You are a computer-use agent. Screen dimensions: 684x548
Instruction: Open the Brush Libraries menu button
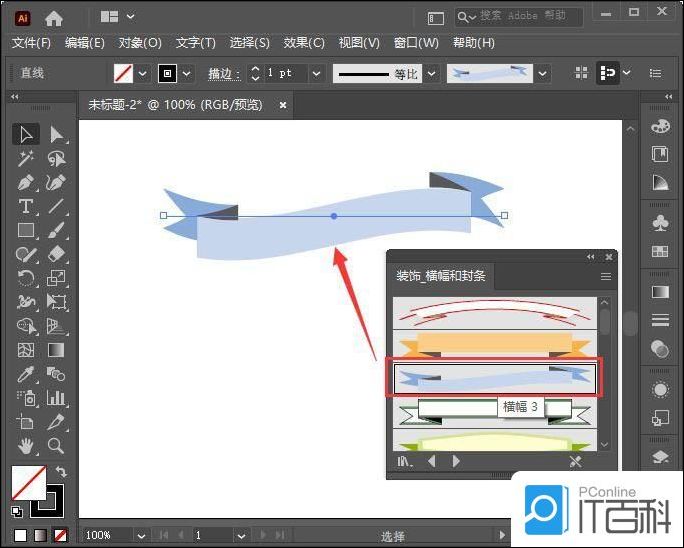tap(405, 461)
